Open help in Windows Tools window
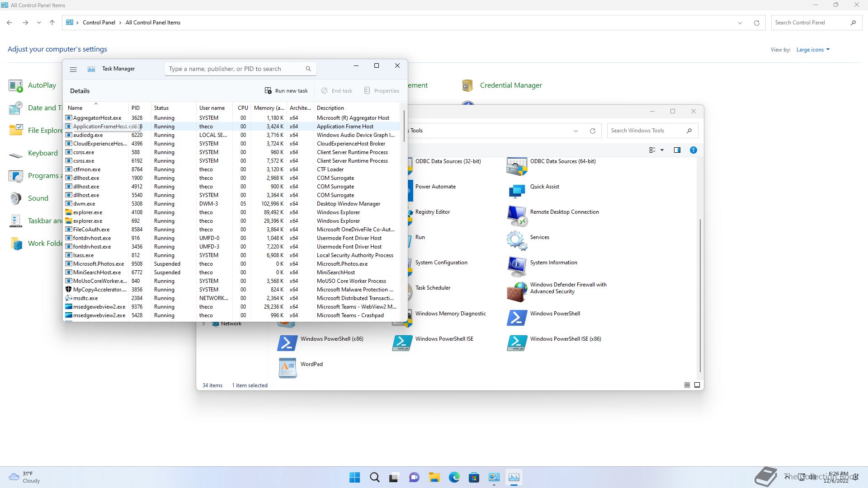 coord(693,150)
